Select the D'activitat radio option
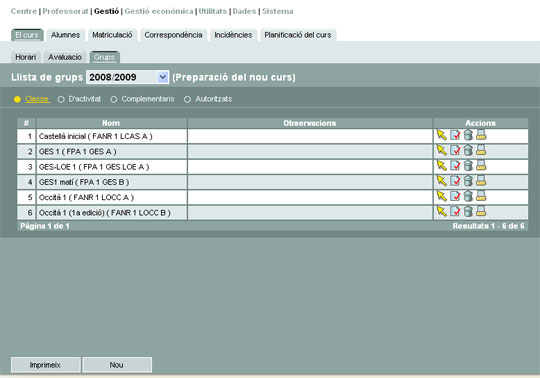 pyautogui.click(x=61, y=99)
